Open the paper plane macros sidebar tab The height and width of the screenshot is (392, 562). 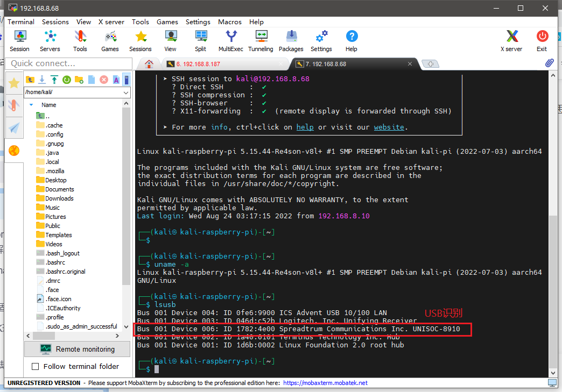pos(14,128)
